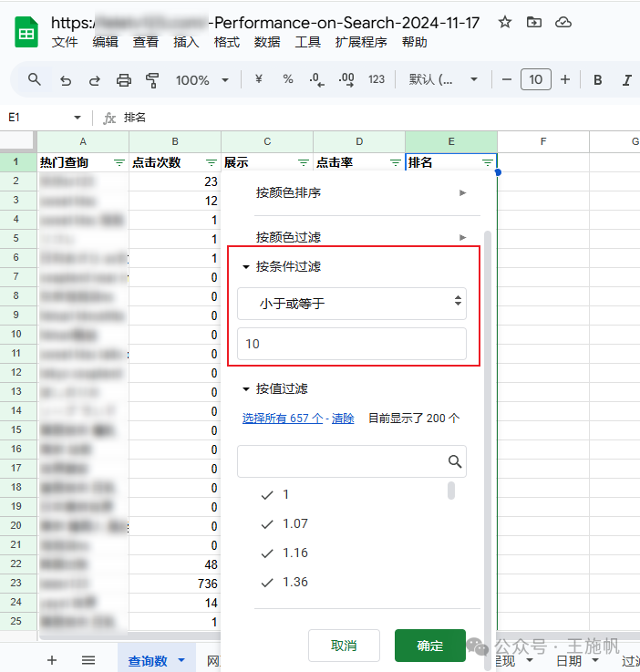This screenshot has width=640, height=672.
Task: Open filter icon in 点击率 header
Action: tap(396, 162)
